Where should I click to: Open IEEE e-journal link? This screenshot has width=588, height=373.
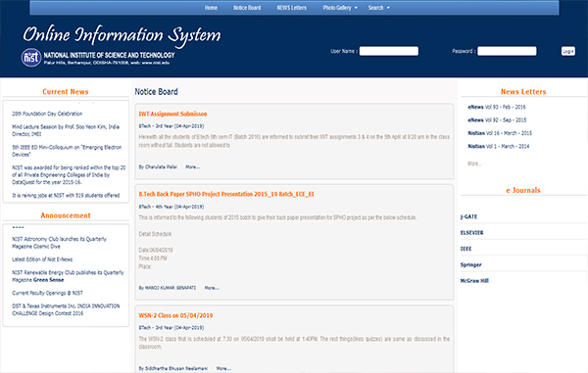tap(465, 249)
